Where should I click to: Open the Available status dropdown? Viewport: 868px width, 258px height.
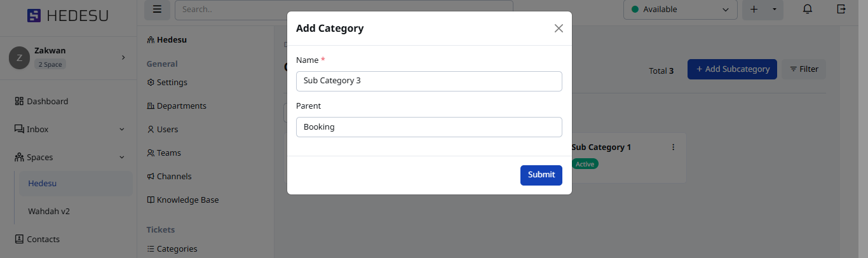[680, 10]
